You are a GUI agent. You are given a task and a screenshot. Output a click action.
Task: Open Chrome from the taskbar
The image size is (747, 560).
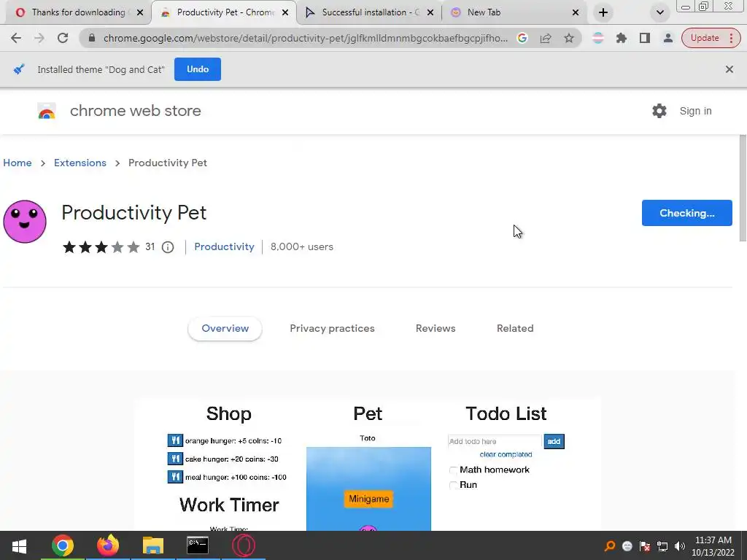(63, 545)
